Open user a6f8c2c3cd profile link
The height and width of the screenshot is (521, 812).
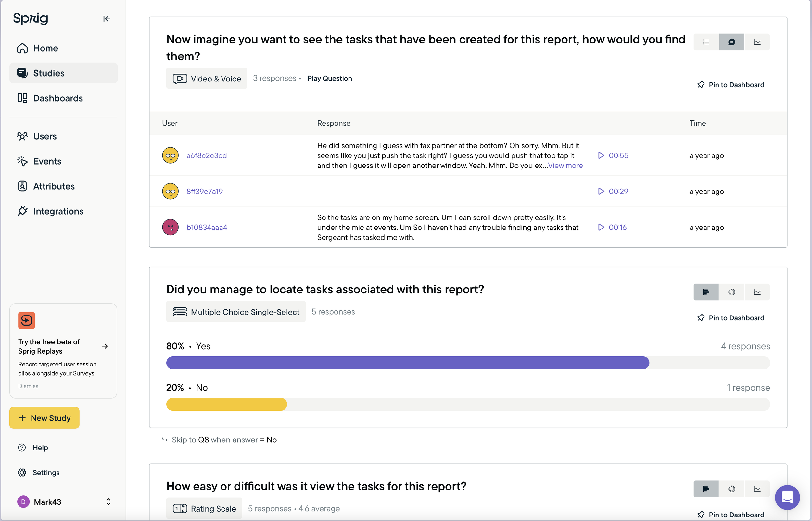point(207,155)
